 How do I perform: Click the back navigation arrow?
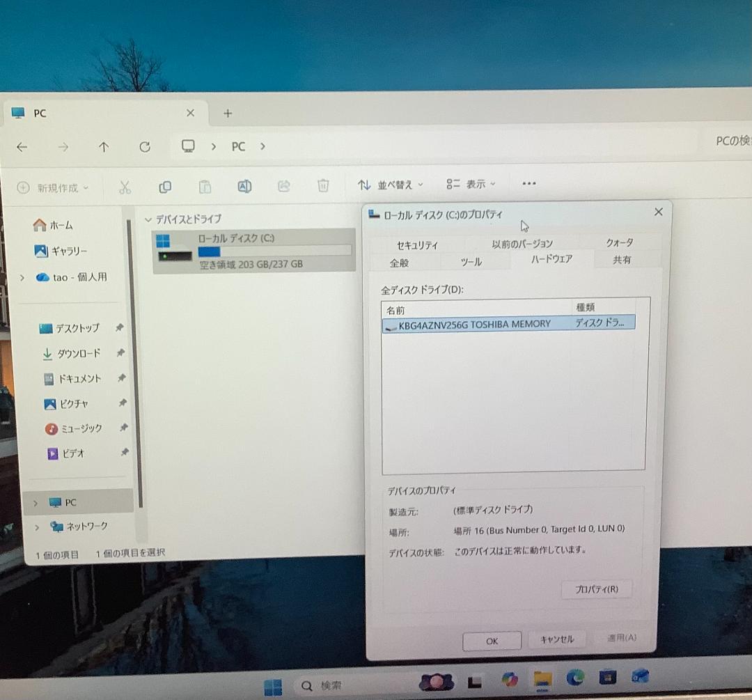[x=22, y=147]
